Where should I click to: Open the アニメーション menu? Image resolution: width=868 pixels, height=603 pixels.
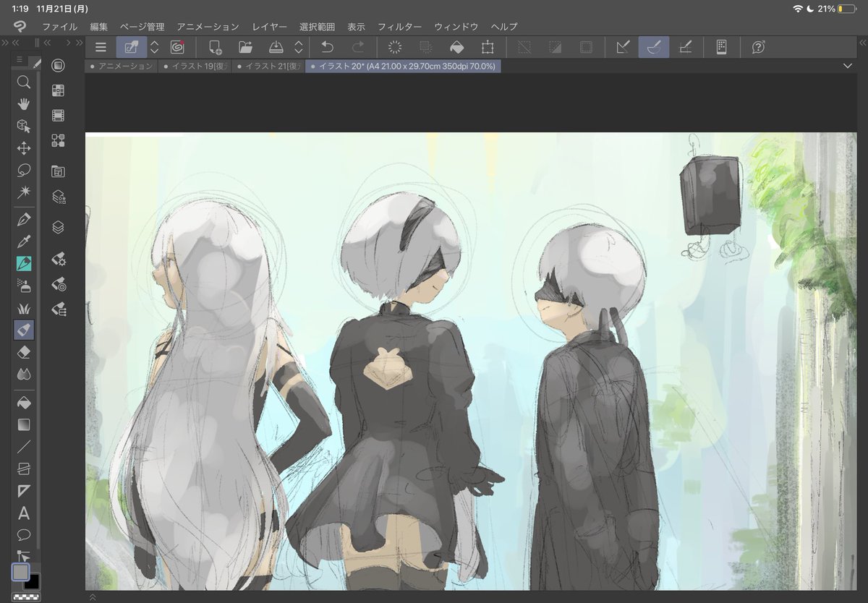point(208,27)
